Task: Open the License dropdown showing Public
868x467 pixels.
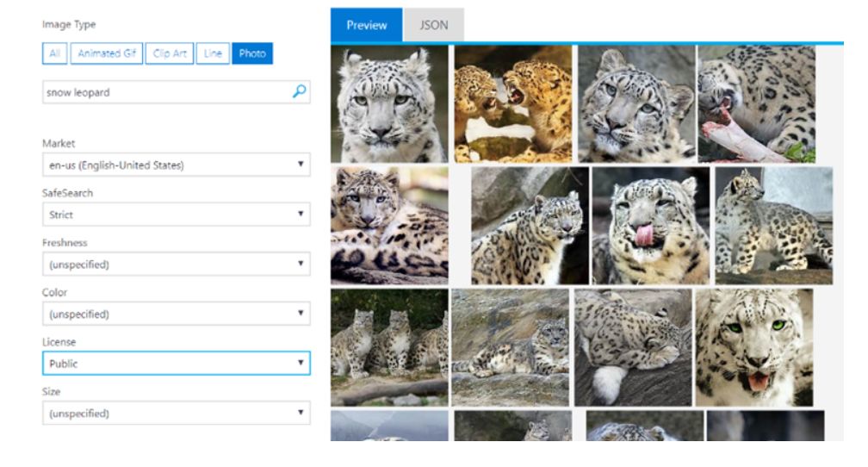Action: (176, 364)
